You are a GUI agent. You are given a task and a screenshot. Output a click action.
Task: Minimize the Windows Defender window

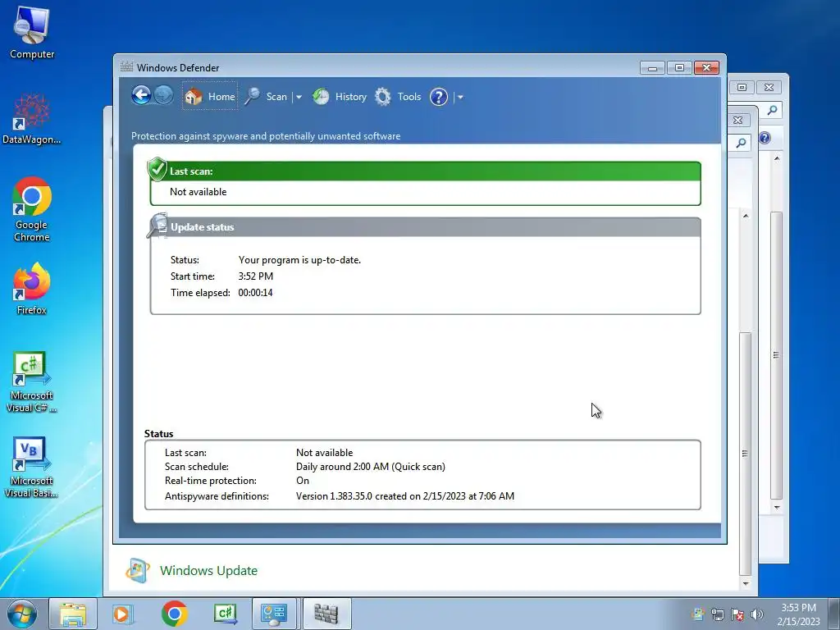coord(652,68)
